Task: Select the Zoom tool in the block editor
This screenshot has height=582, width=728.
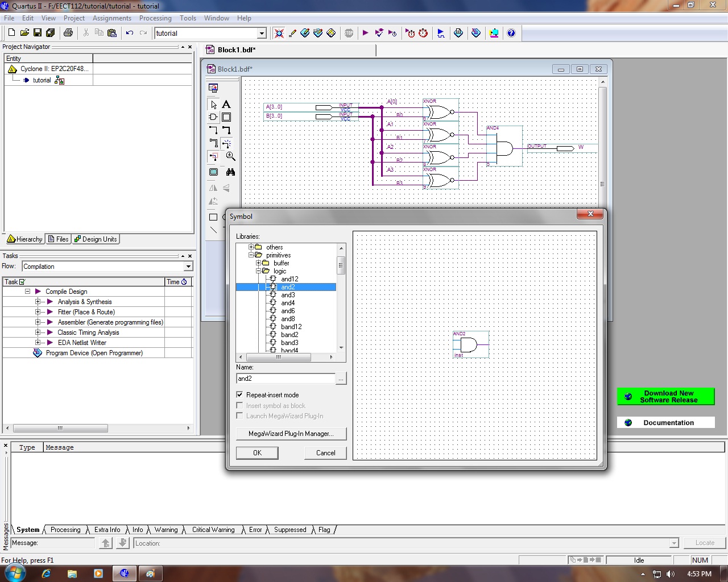Action: pos(230,156)
